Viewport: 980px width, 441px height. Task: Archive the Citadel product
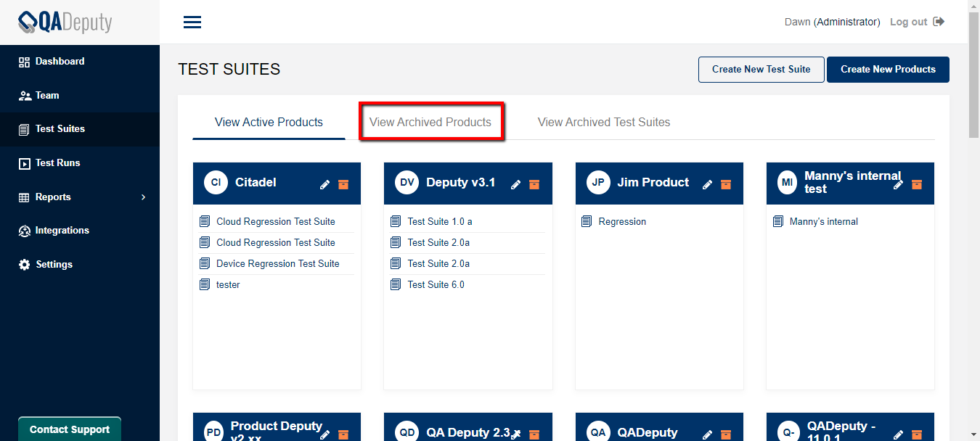point(343,184)
